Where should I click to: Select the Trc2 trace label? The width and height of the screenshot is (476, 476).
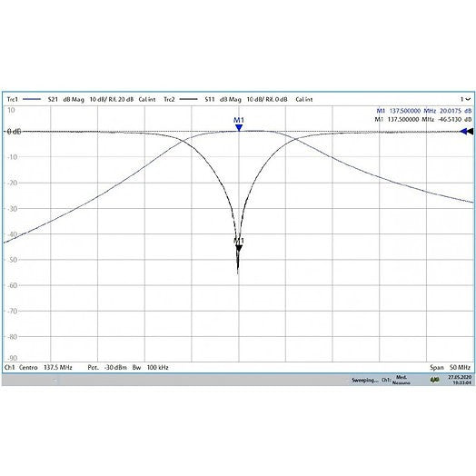point(169,99)
